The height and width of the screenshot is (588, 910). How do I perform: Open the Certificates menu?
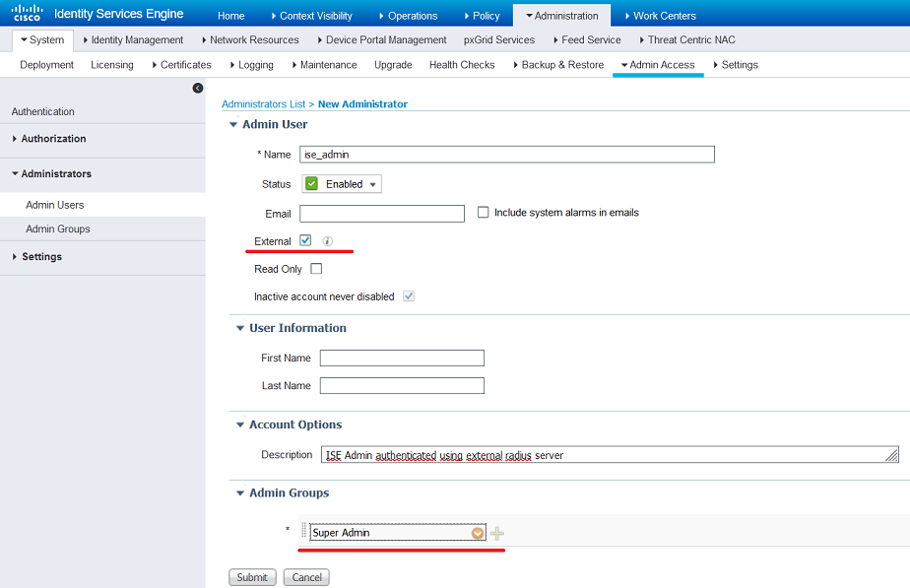point(181,64)
